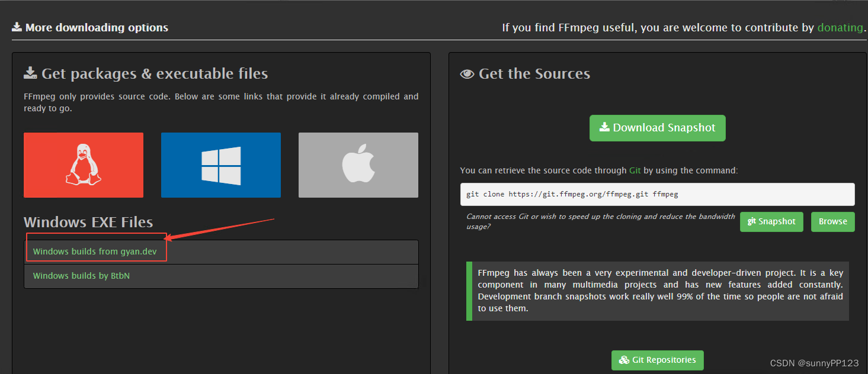Open the Git Repositories button

(658, 360)
